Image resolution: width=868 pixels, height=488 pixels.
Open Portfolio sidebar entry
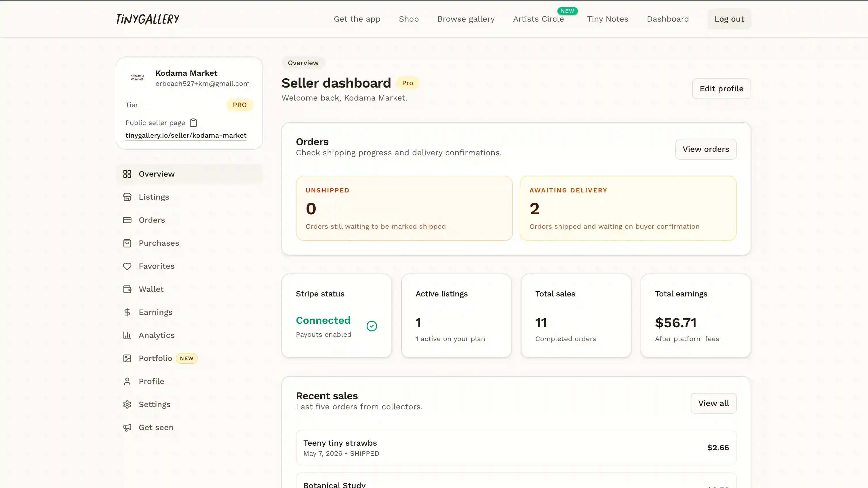pos(189,358)
